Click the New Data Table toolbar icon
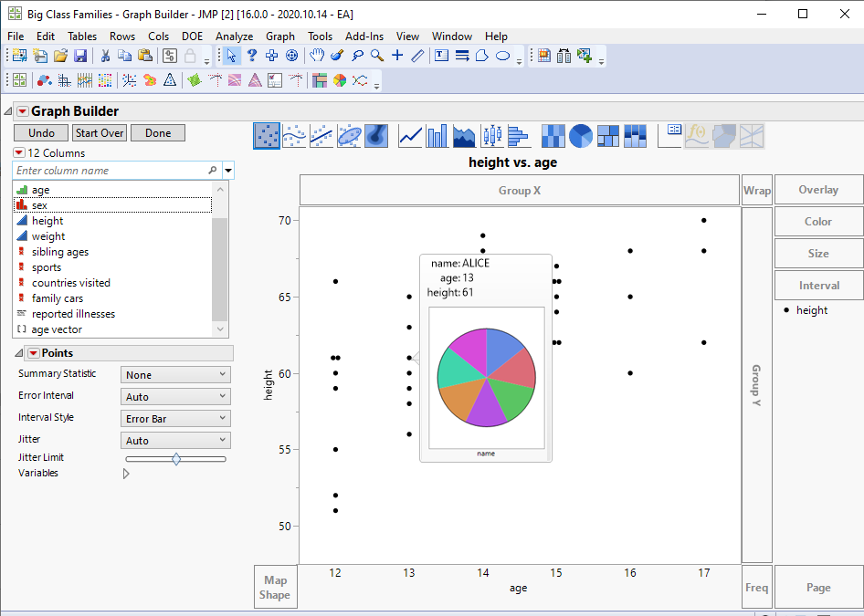 tap(19, 56)
